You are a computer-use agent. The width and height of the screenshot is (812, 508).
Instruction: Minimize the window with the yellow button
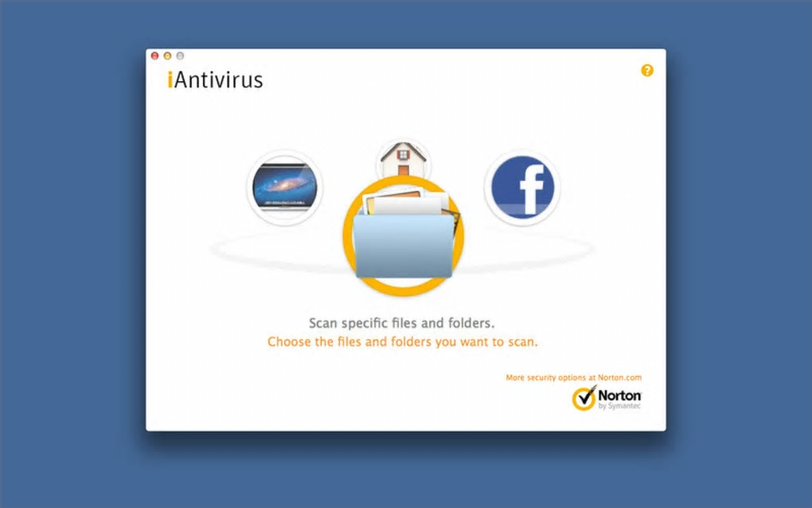coord(167,56)
